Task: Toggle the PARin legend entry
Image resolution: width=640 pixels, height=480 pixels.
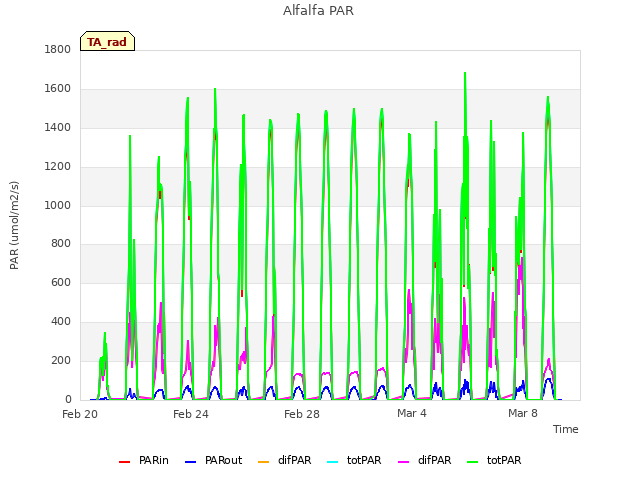Action: [144, 460]
